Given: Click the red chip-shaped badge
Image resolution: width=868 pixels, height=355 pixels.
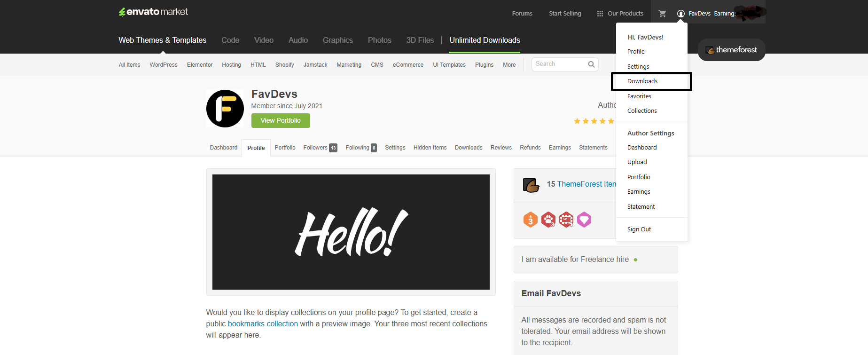Looking at the screenshot, I should pyautogui.click(x=566, y=220).
